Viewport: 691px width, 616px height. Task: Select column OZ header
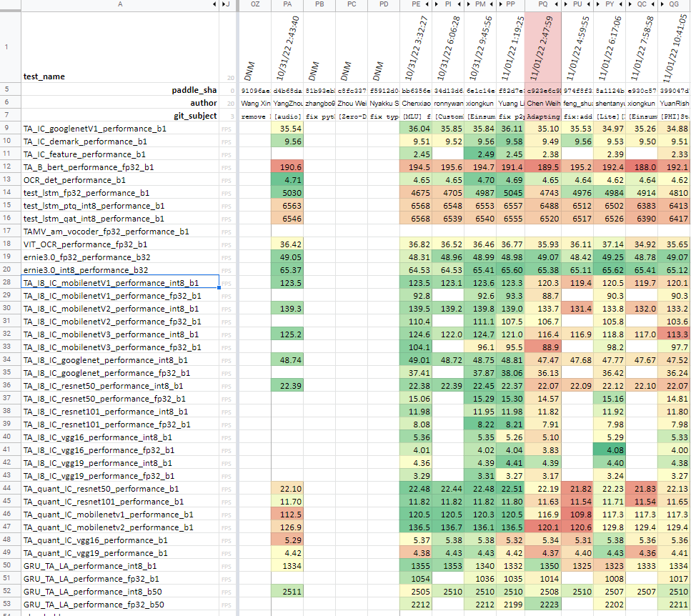tap(255, 4)
